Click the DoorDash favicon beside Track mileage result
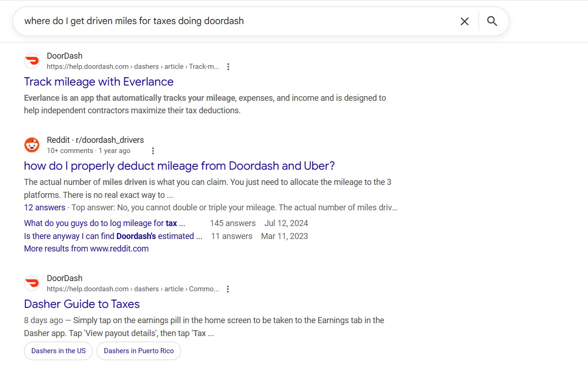 pos(32,61)
